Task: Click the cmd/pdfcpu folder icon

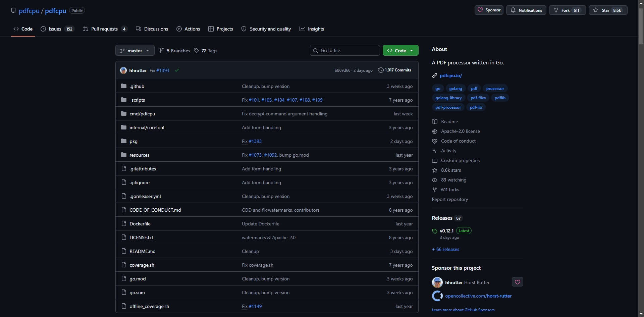Action: [x=124, y=113]
